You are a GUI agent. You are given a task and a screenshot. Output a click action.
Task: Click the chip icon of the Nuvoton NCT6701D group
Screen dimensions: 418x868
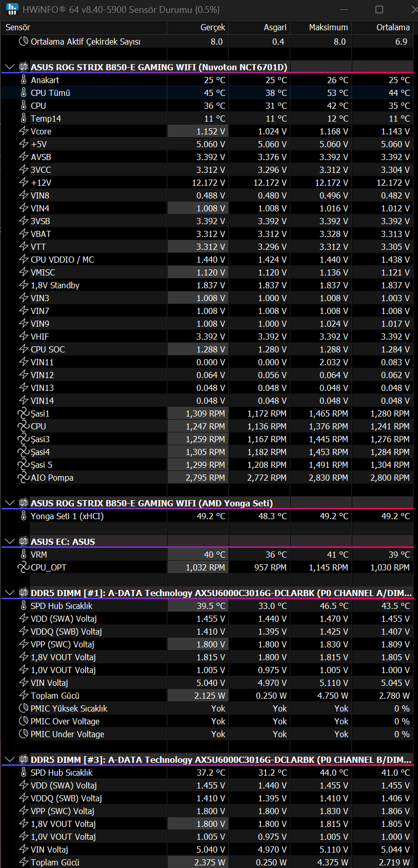click(24, 67)
